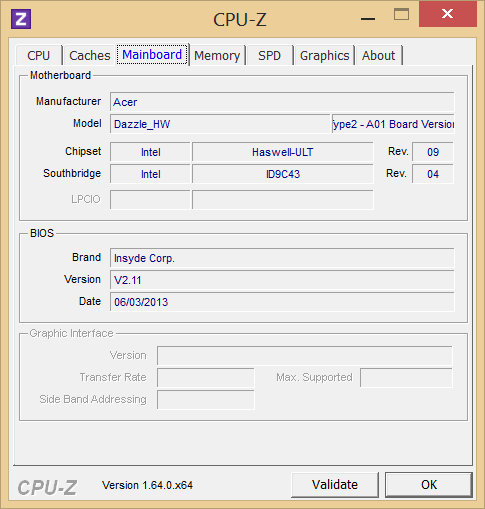The width and height of the screenshot is (485, 509).
Task: Click the Manufacturer field showing Acer
Action: (282, 102)
